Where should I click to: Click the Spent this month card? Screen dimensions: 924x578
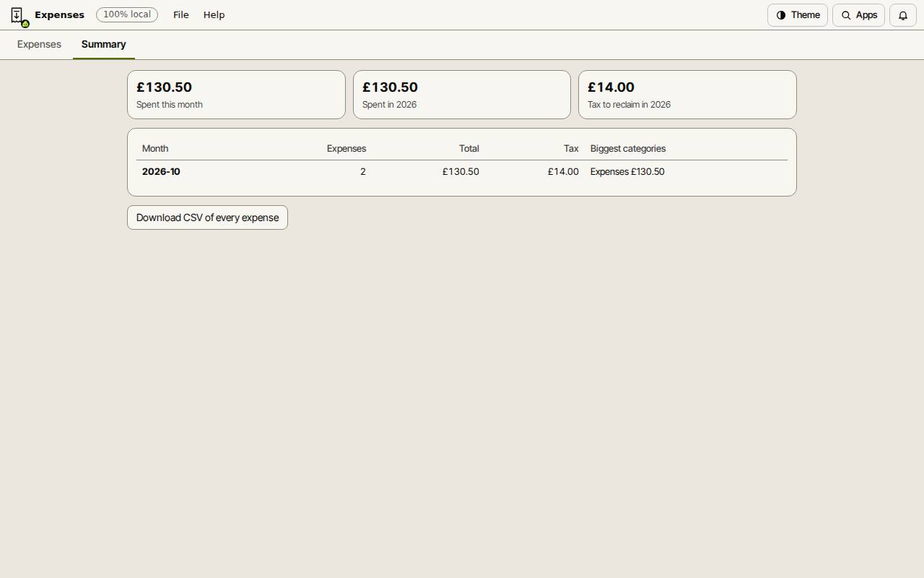[x=236, y=95]
